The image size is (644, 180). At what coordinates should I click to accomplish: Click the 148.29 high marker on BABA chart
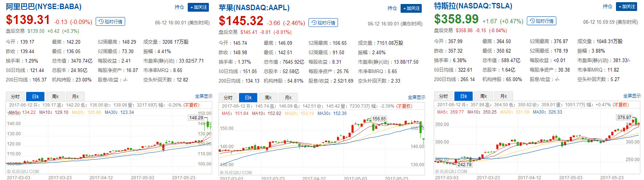pos(196,117)
